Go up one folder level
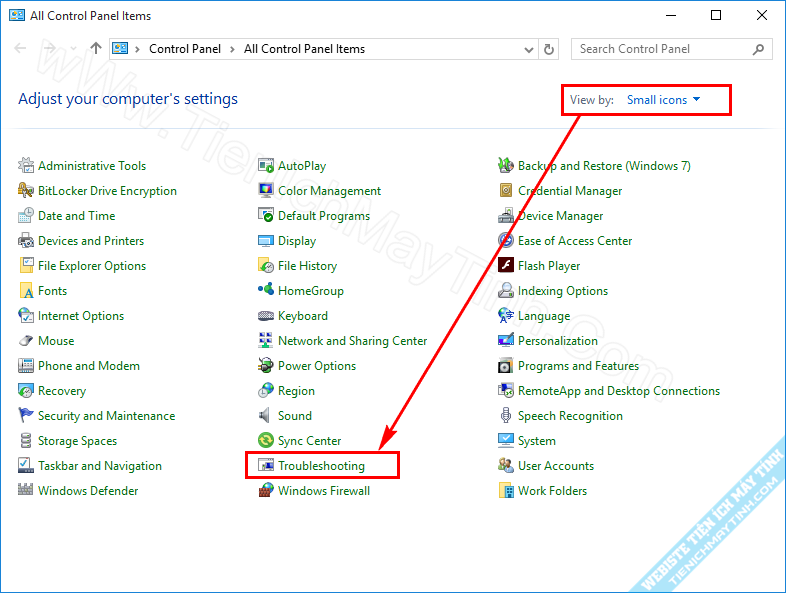 tap(96, 48)
